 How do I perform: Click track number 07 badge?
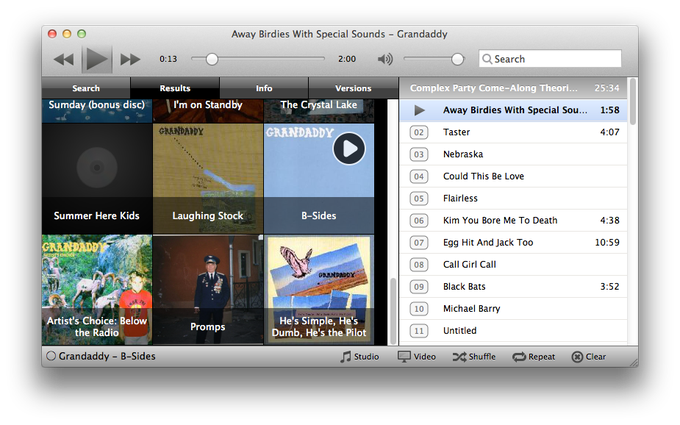419,243
